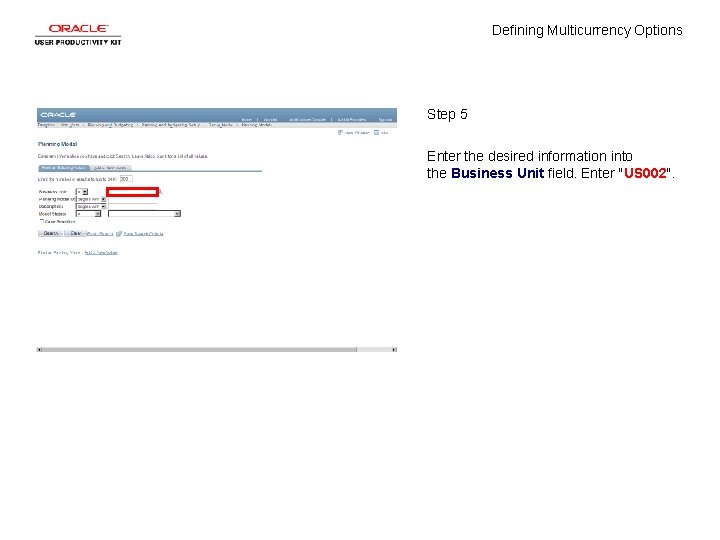Click horizontal scrollbar left arrow
Viewport: 720px width, 540px height.
(39, 349)
